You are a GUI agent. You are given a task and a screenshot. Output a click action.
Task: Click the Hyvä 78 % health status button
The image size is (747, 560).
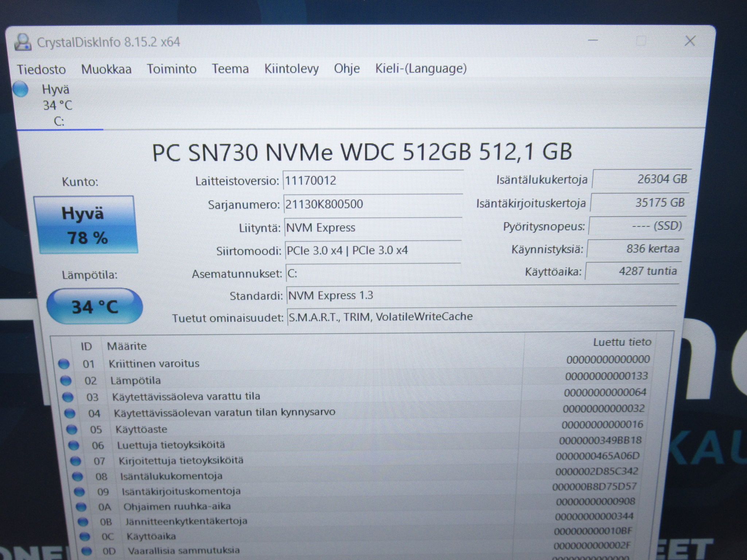coord(86,225)
